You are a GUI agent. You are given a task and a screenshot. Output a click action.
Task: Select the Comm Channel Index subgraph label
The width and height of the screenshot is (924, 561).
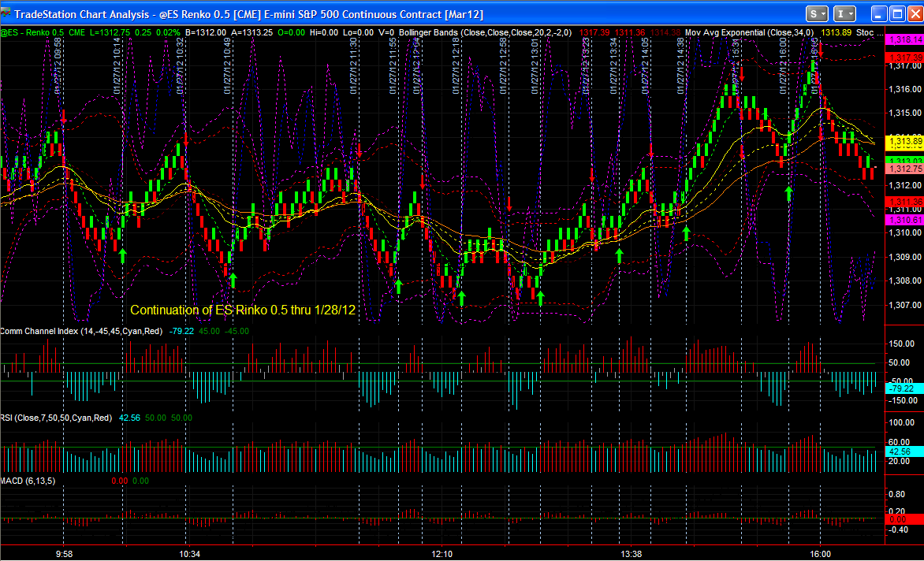click(81, 331)
